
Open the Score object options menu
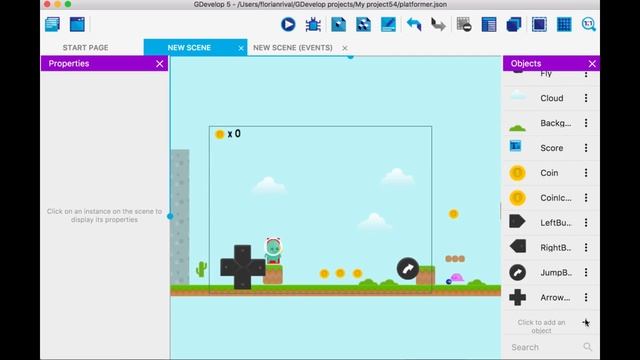click(586, 148)
